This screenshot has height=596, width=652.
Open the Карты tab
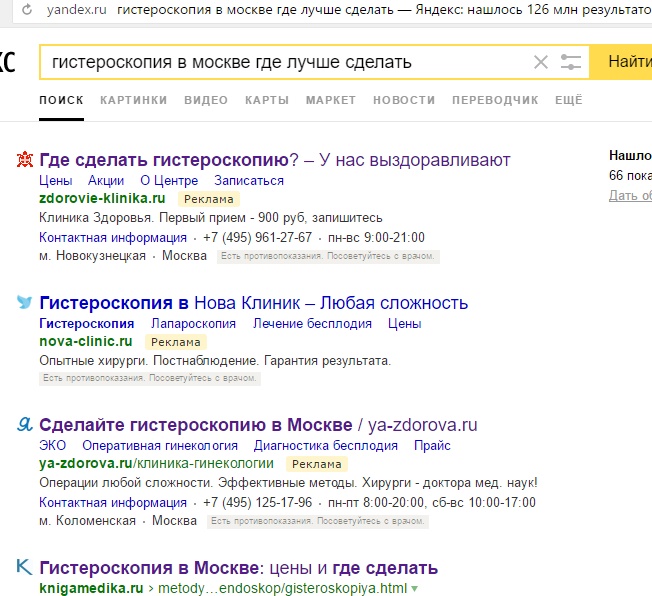(267, 100)
